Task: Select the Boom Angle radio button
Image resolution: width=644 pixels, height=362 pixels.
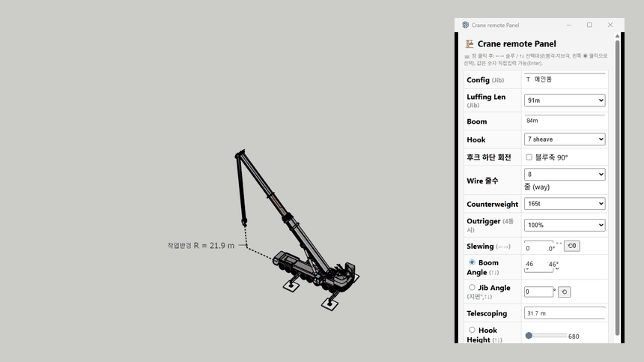Action: [472, 262]
